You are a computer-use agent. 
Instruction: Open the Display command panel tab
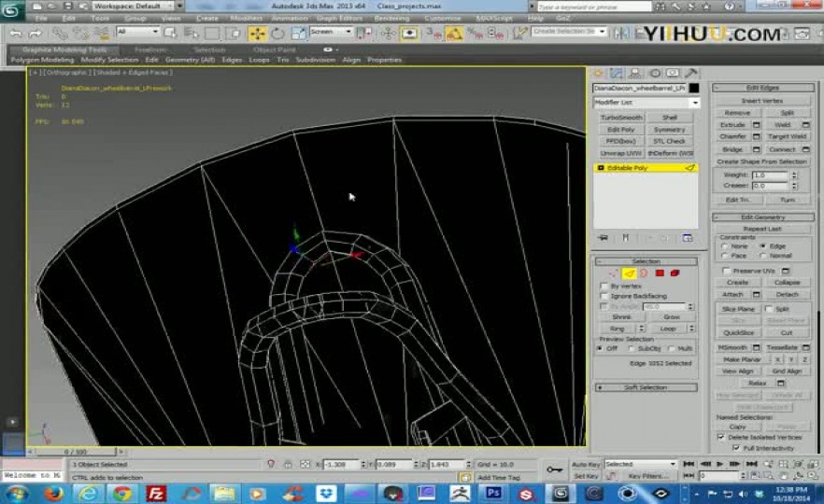[673, 74]
